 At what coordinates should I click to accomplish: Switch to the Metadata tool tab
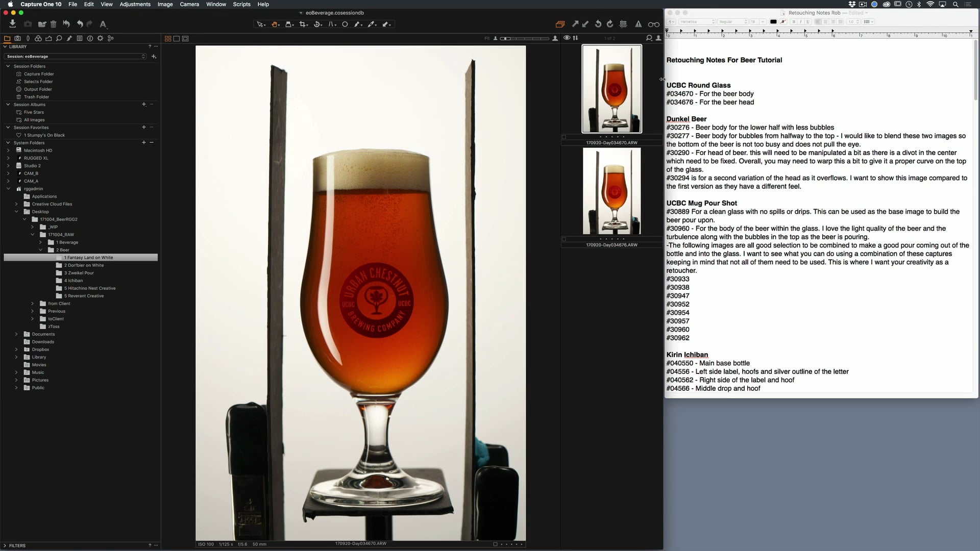tap(80, 38)
